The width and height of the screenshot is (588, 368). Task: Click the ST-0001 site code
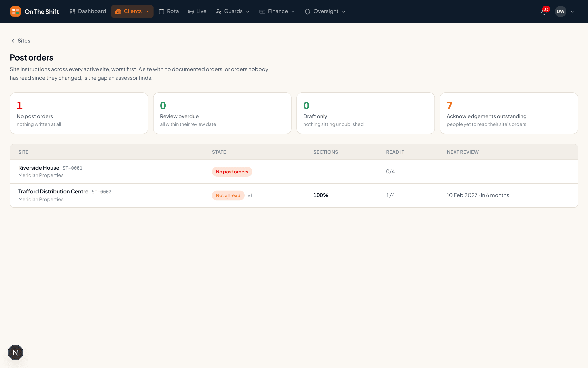(x=72, y=168)
